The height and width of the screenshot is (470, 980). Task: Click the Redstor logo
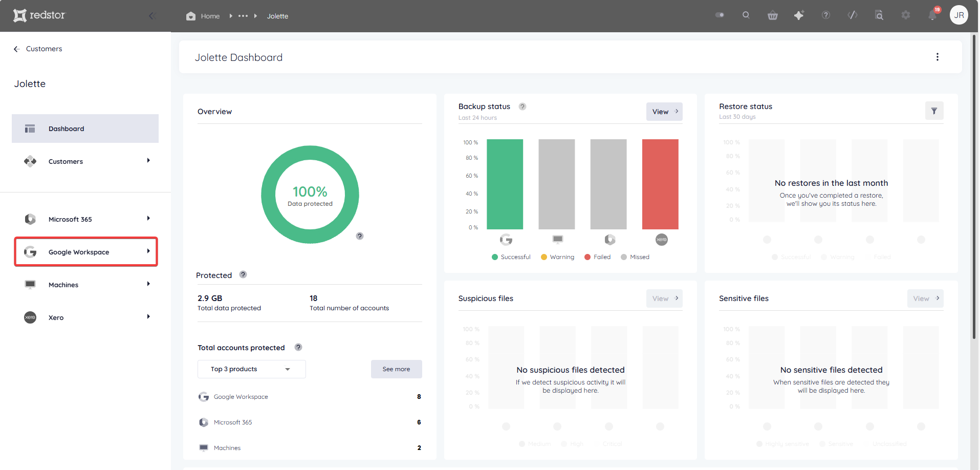39,15
